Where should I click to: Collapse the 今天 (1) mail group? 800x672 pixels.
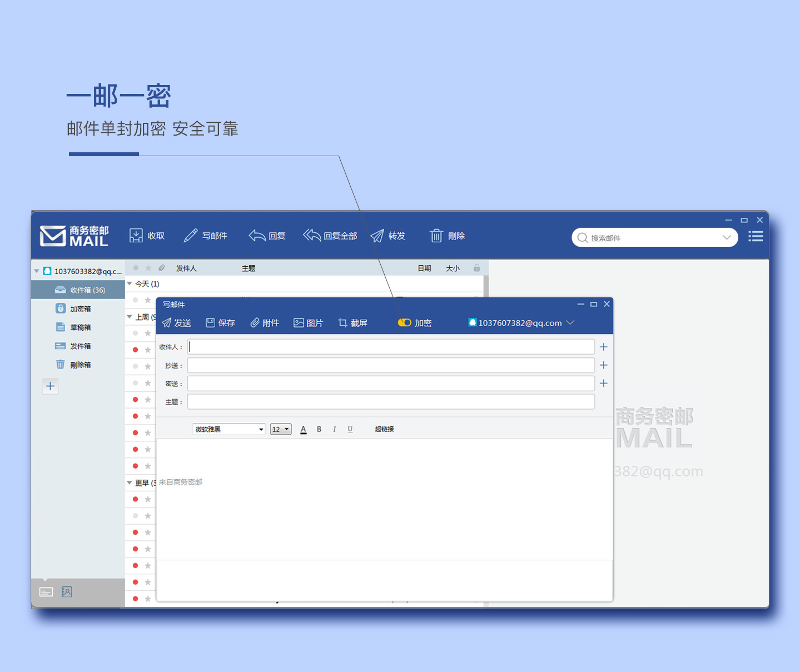pyautogui.click(x=130, y=284)
